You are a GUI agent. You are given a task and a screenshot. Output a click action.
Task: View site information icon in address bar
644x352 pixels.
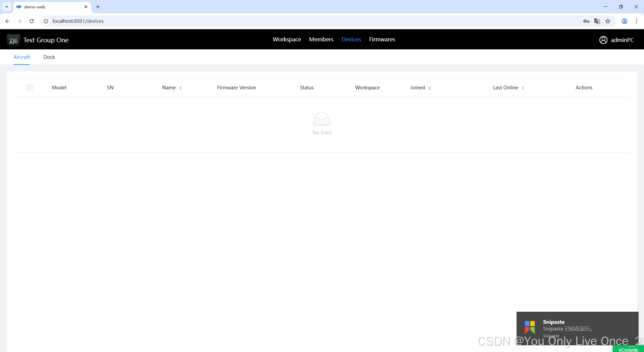point(46,21)
